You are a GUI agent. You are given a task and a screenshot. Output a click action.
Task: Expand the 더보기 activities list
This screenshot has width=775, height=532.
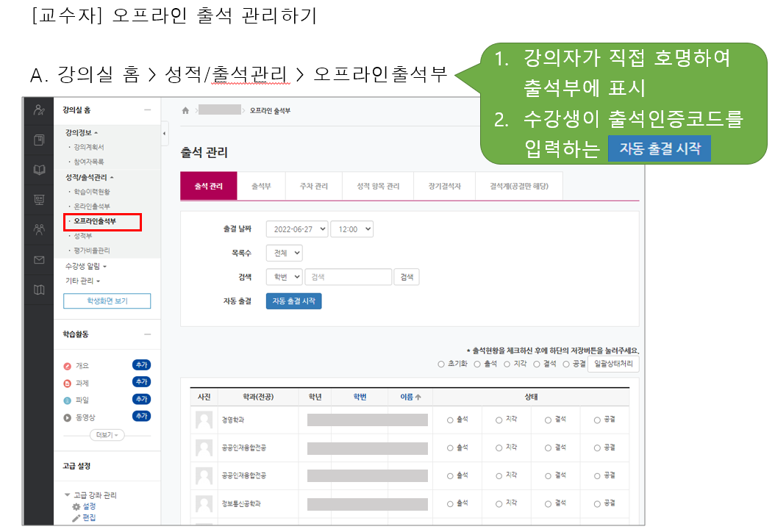tap(107, 435)
